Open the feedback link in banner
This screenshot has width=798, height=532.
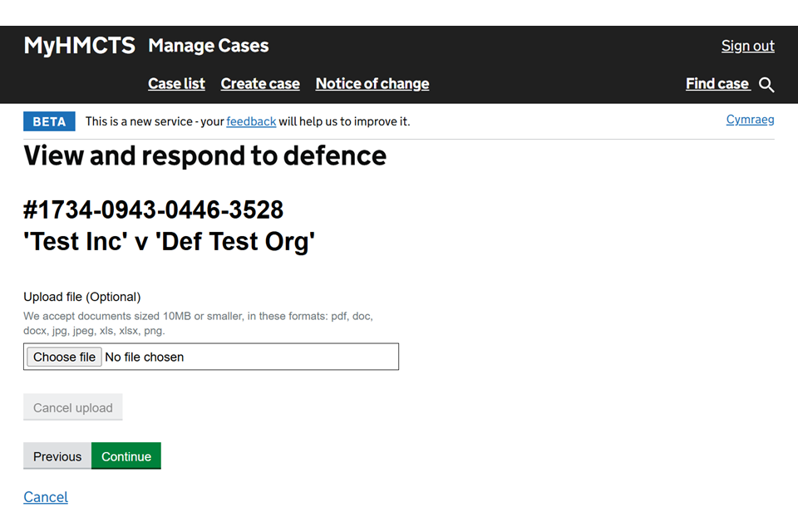pos(251,121)
